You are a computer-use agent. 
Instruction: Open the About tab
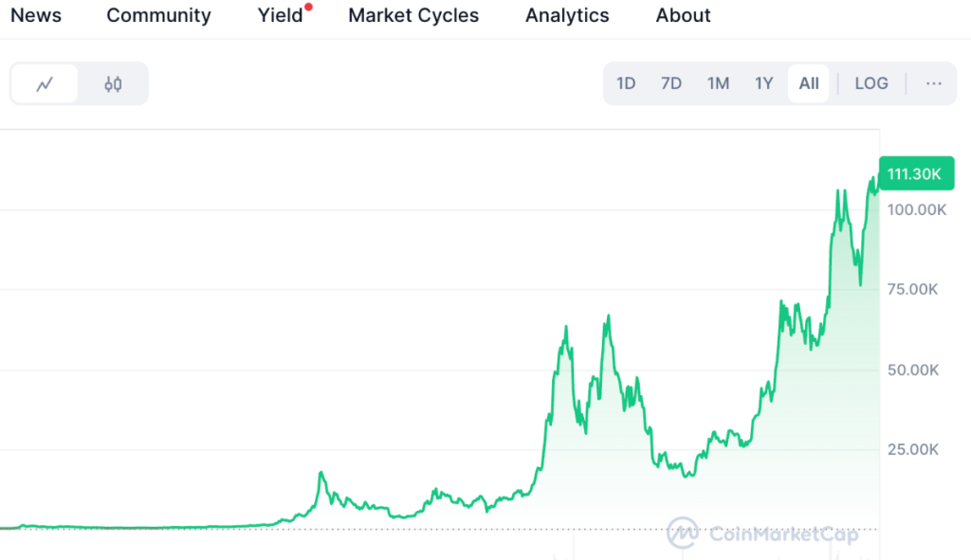(x=683, y=15)
